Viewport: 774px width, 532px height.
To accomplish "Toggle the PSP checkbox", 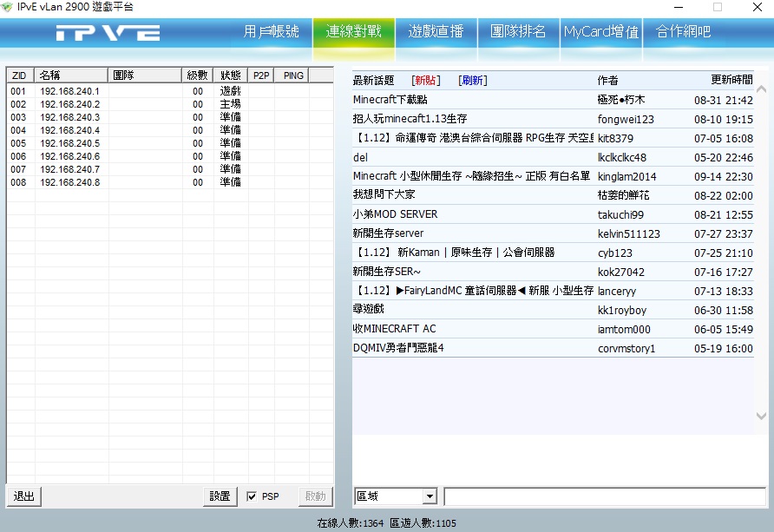I will (x=252, y=496).
